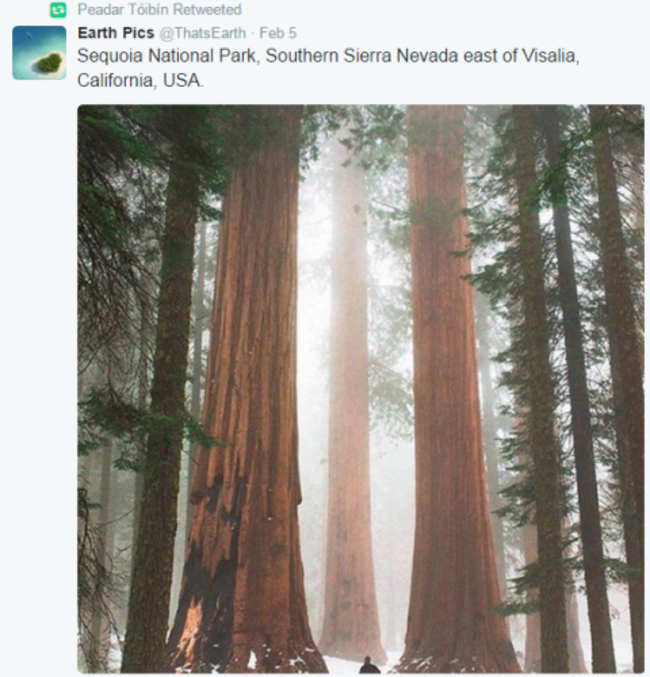The image size is (650, 677).
Task: Click the person silhouette in the photo
Action: click(x=369, y=665)
